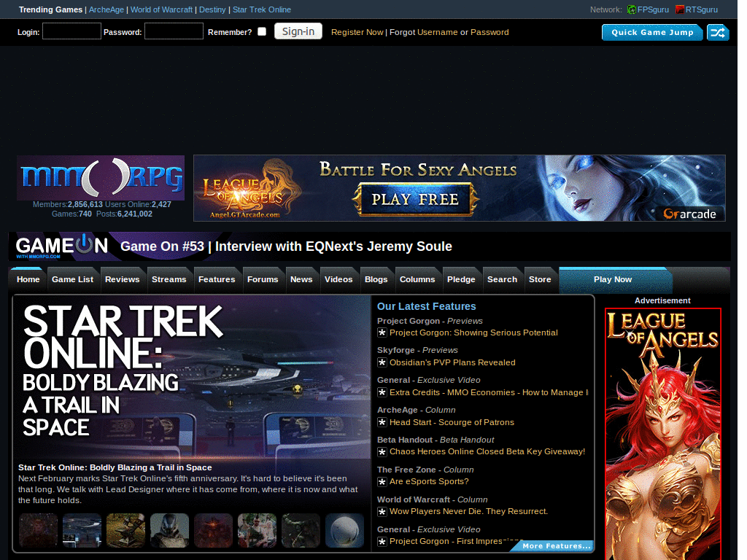The image size is (747, 560).
Task: Open Head Start - Scourge of Patrons column
Action: click(x=452, y=422)
